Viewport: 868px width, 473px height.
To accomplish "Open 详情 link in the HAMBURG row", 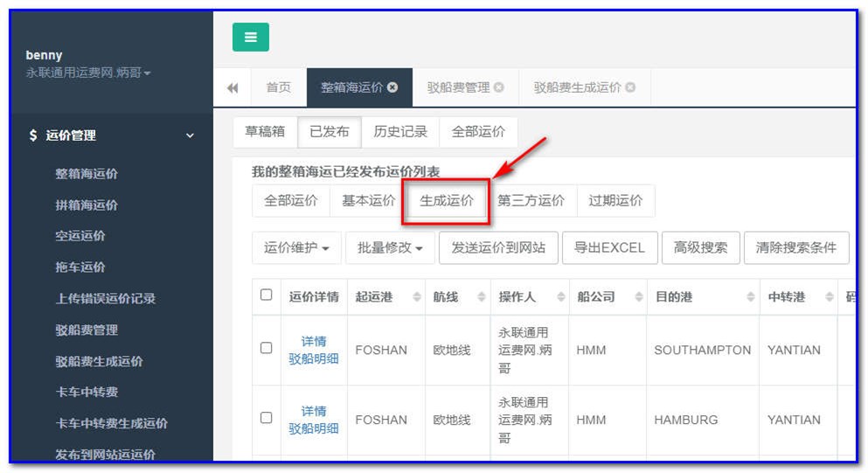I will 314,411.
